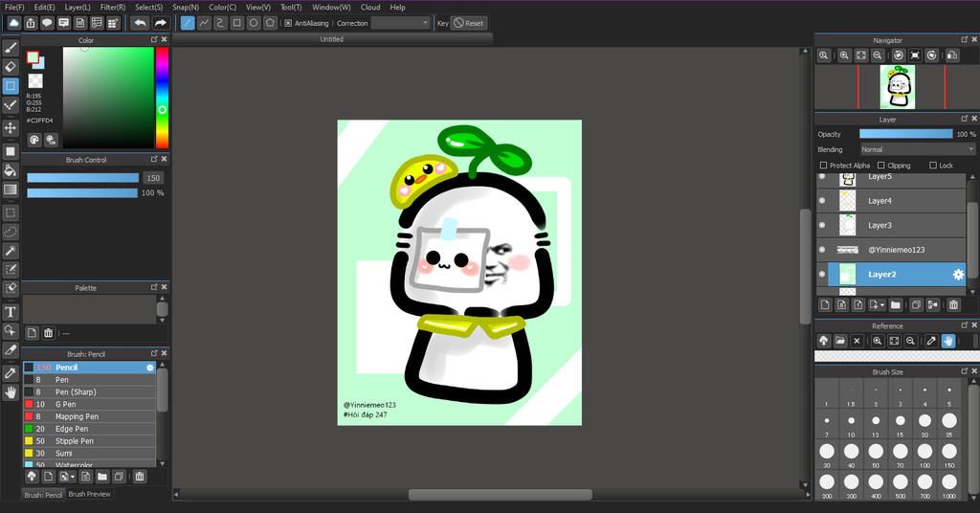
Task: Click the Undo arrow in toolbar
Action: click(141, 23)
